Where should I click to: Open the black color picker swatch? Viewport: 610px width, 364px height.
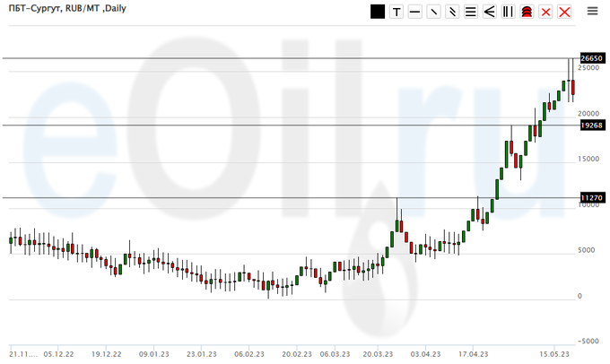click(x=377, y=12)
